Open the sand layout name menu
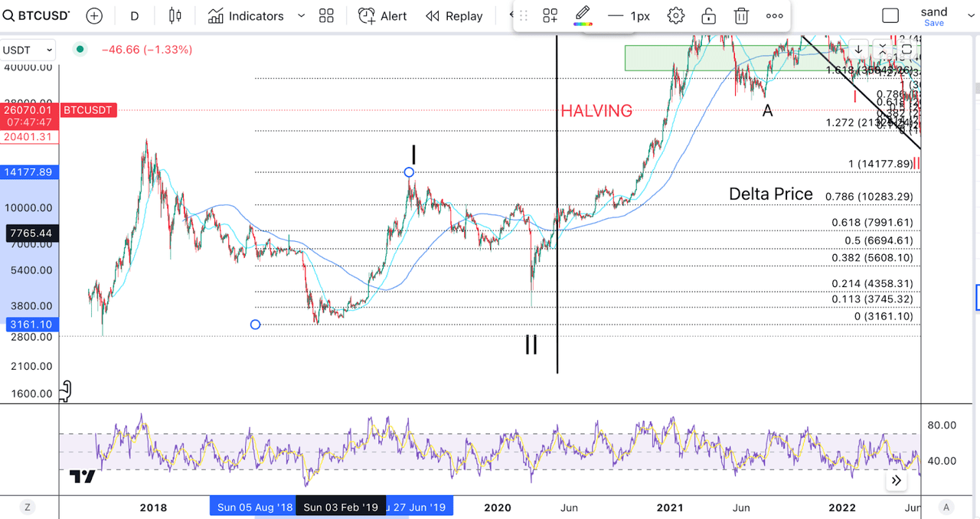 tap(934, 11)
